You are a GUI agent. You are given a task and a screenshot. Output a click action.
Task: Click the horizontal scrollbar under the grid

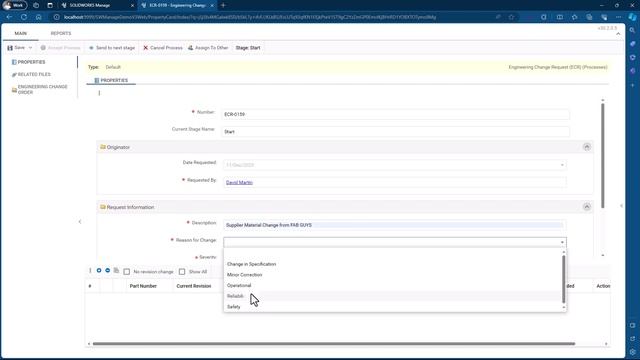334,344
